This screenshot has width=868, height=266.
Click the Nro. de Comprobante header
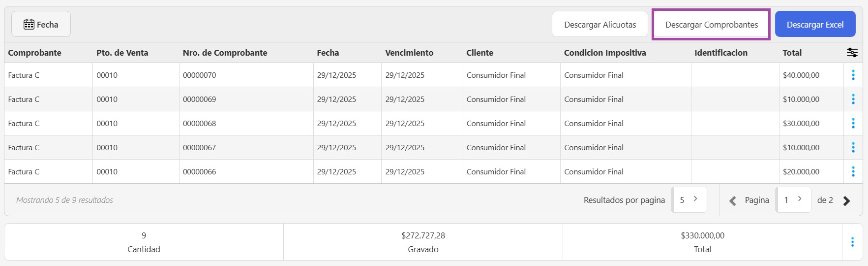click(225, 53)
